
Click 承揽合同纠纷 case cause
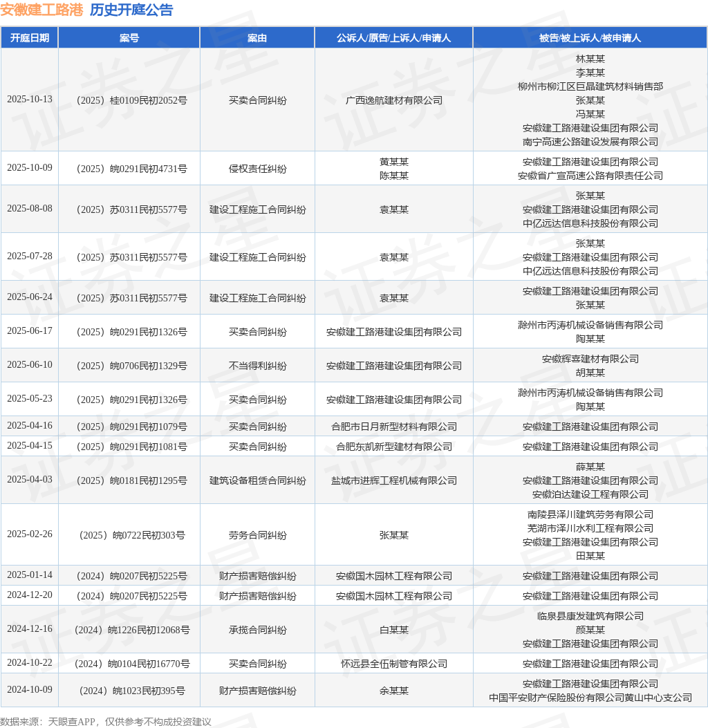(x=257, y=630)
